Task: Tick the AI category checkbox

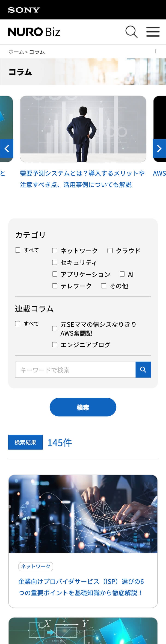Action: point(122,274)
